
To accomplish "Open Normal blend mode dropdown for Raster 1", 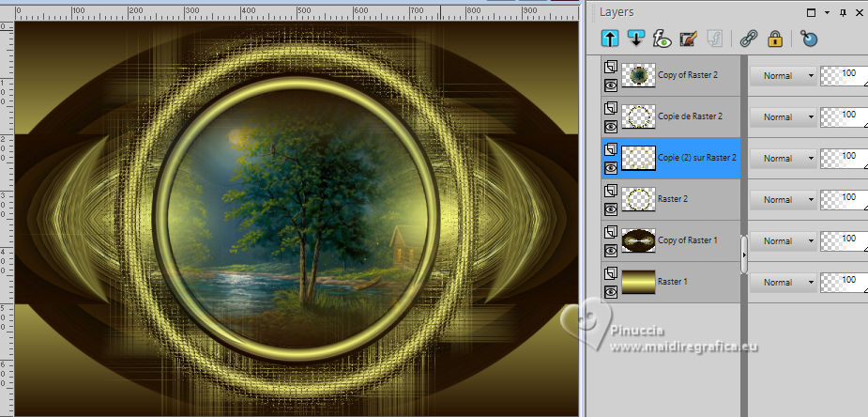I will [x=783, y=283].
